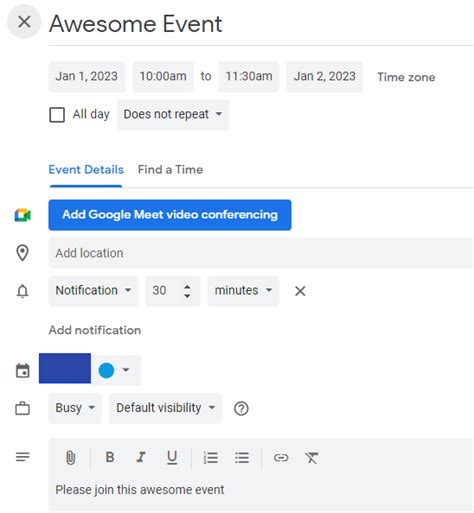Viewport: 474px width, 513px height.
Task: Insert link in description
Action: pyautogui.click(x=281, y=458)
